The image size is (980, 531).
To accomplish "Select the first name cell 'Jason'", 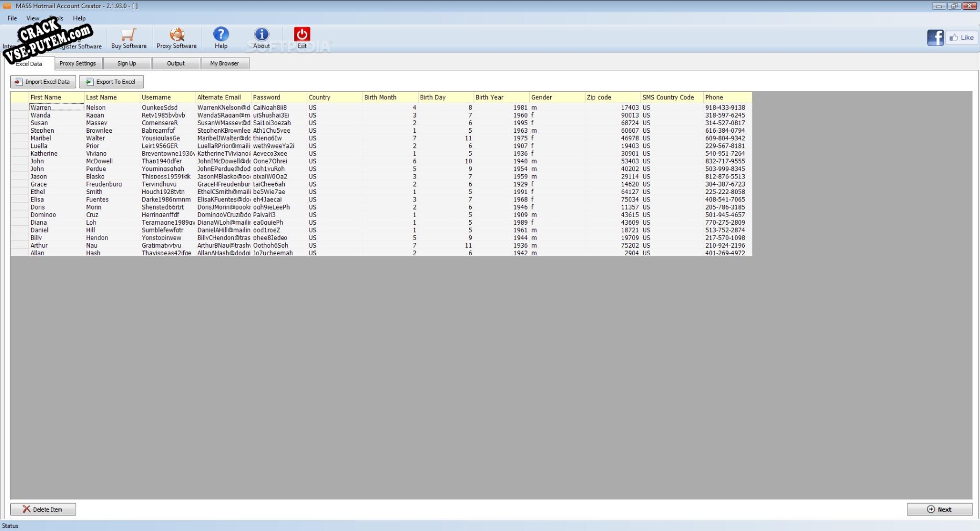I will 56,176.
